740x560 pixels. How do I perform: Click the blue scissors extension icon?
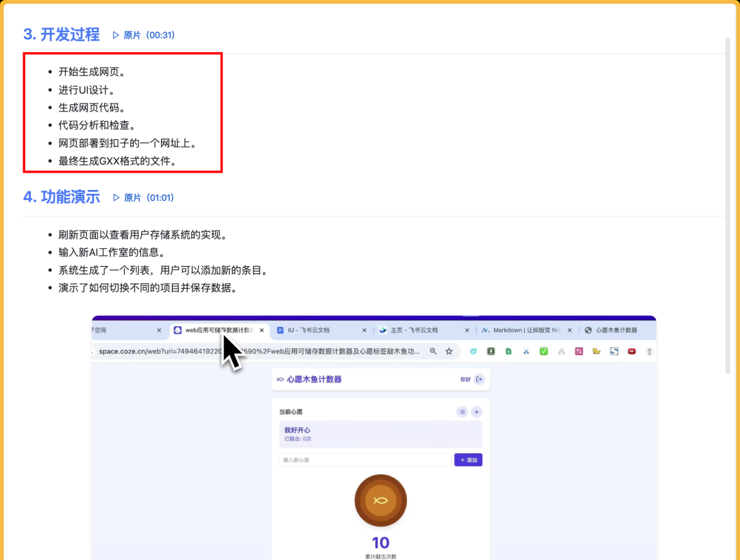pos(526,352)
